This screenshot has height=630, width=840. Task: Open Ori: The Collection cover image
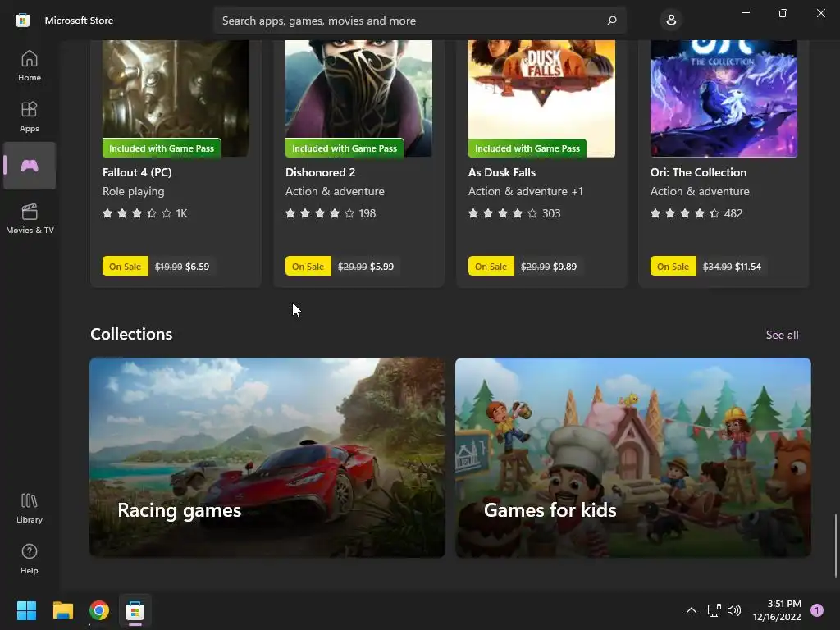724,98
